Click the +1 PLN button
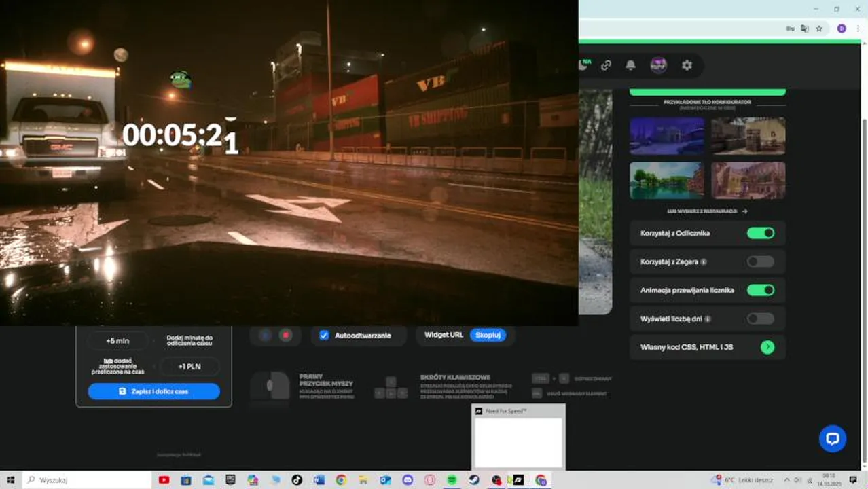The image size is (868, 489). (189, 367)
